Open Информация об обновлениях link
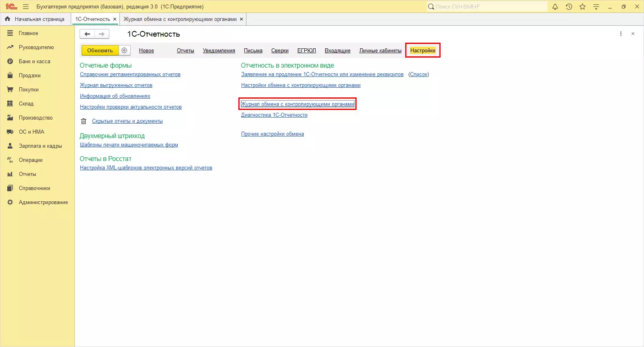Screen dimensions: 644x347 tap(115, 96)
